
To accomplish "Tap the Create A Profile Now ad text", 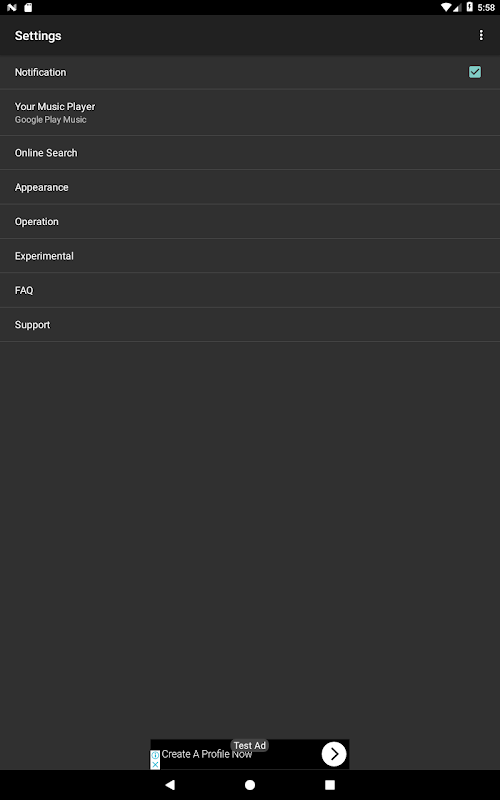I will click(207, 754).
